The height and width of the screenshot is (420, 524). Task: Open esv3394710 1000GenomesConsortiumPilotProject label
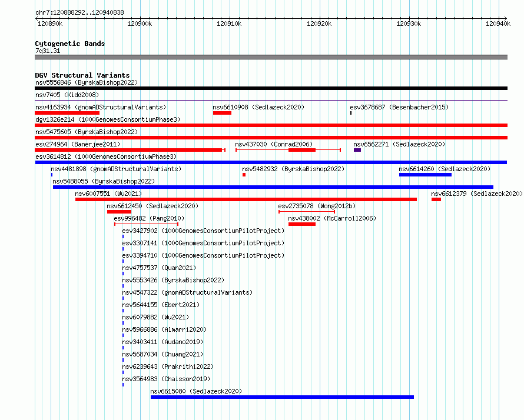pyautogui.click(x=203, y=255)
